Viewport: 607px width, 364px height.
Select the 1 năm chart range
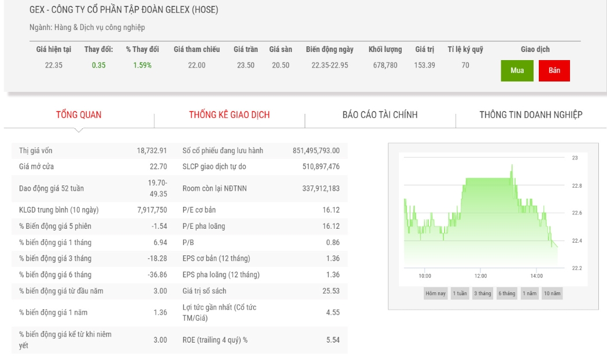(530, 293)
